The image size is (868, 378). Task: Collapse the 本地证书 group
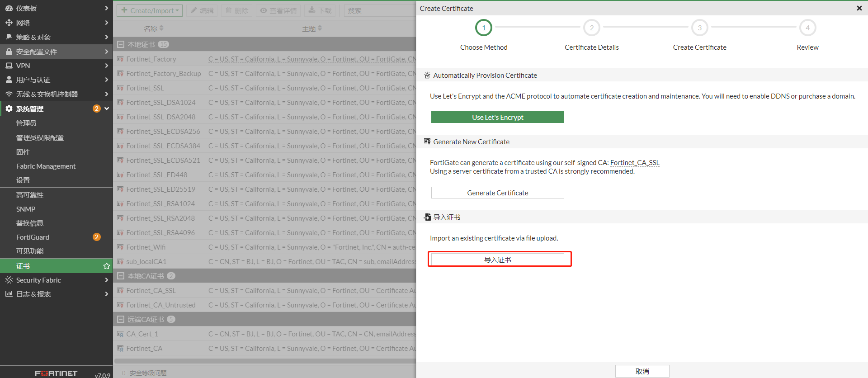coord(121,44)
